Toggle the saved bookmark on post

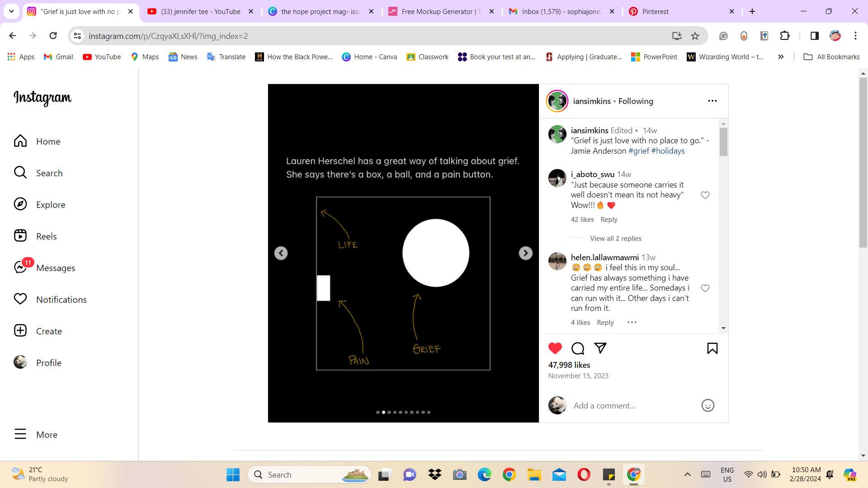click(x=712, y=348)
